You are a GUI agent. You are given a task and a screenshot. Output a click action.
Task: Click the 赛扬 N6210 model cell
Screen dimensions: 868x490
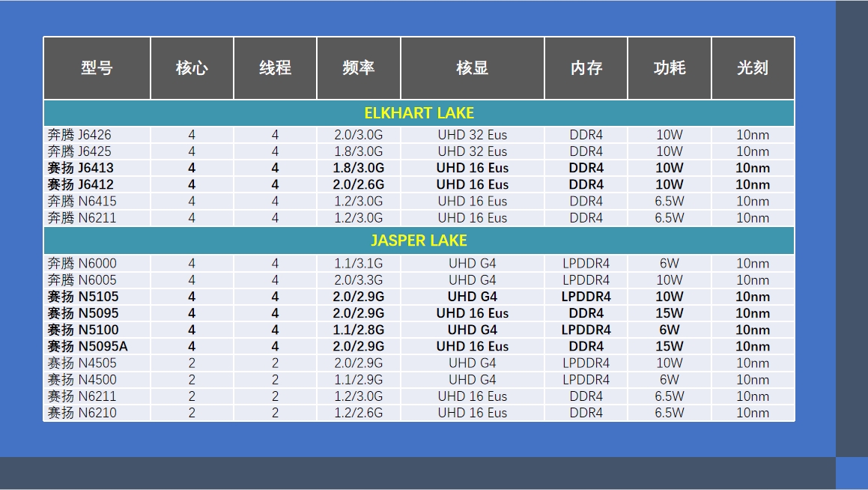[x=97, y=413]
